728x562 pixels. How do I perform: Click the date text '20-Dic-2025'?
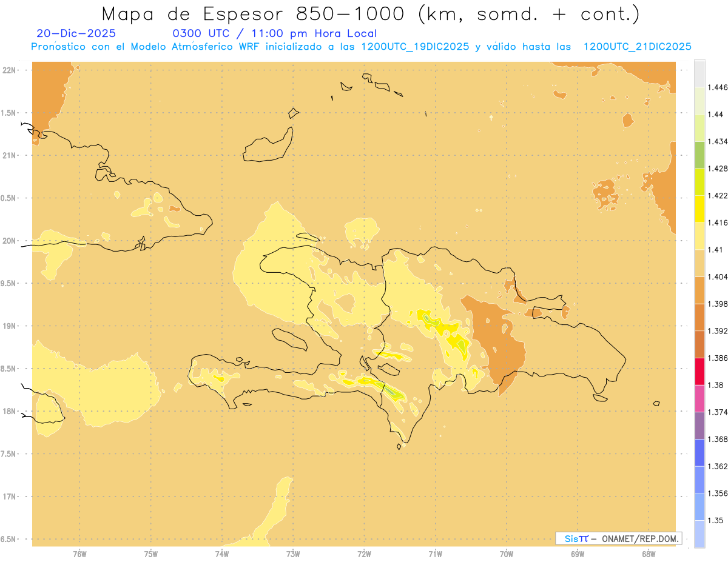(x=76, y=33)
